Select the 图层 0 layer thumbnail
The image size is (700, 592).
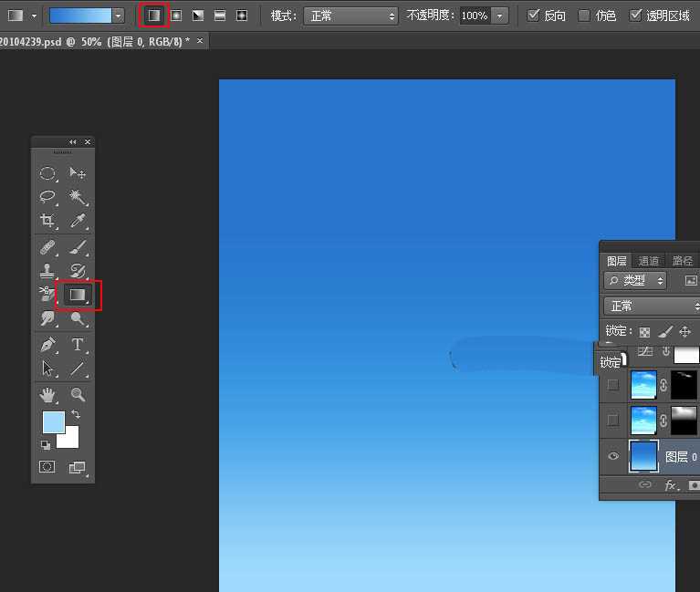coord(643,456)
